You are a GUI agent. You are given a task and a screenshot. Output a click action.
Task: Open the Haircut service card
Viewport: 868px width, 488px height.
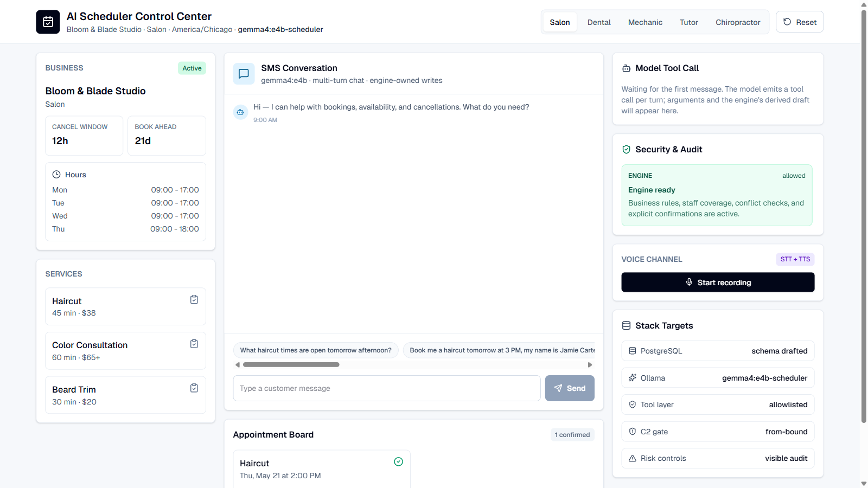(x=125, y=306)
